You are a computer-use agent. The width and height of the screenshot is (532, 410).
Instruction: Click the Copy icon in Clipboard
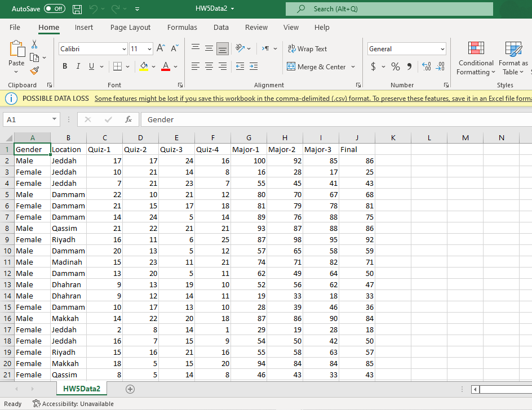coord(34,57)
